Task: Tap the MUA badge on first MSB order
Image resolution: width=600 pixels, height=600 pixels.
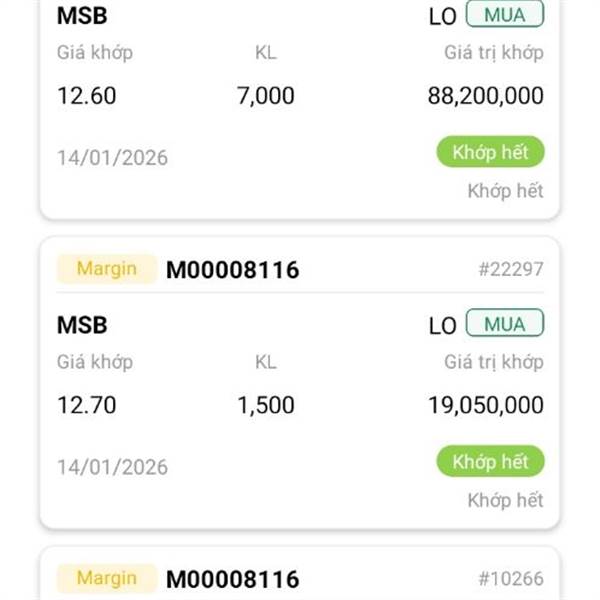Action: point(504,14)
